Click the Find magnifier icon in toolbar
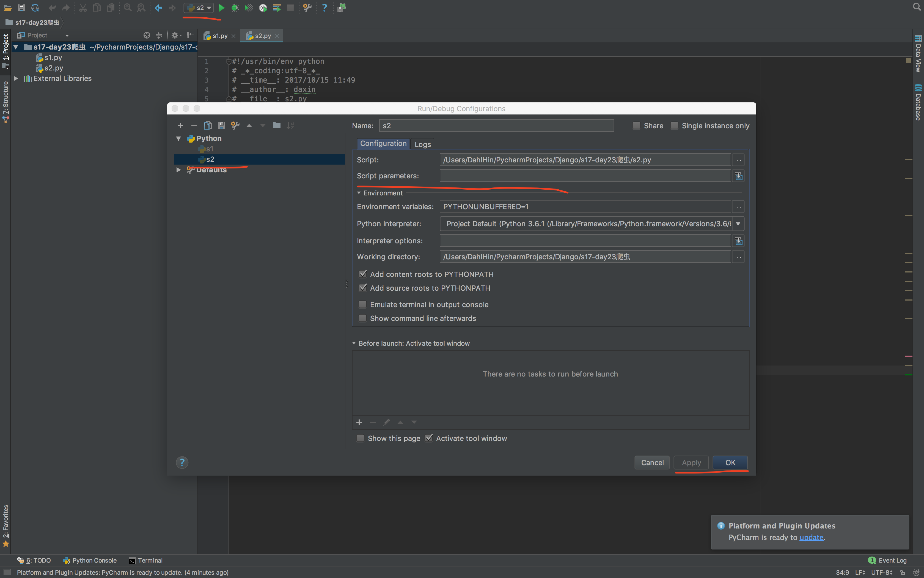 [x=128, y=8]
